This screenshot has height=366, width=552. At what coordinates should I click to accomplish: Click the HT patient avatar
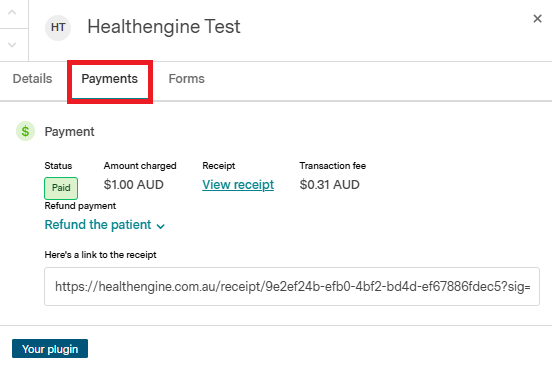[x=58, y=27]
